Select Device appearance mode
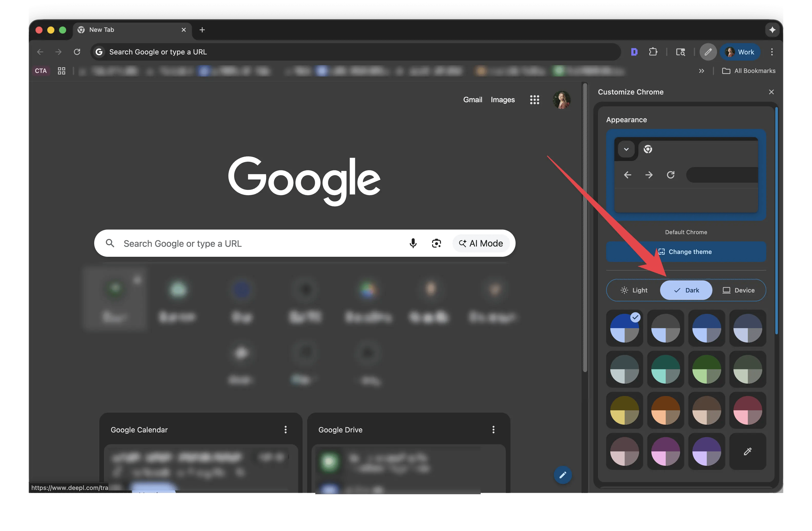Viewport: 812px width, 531px height. point(739,290)
